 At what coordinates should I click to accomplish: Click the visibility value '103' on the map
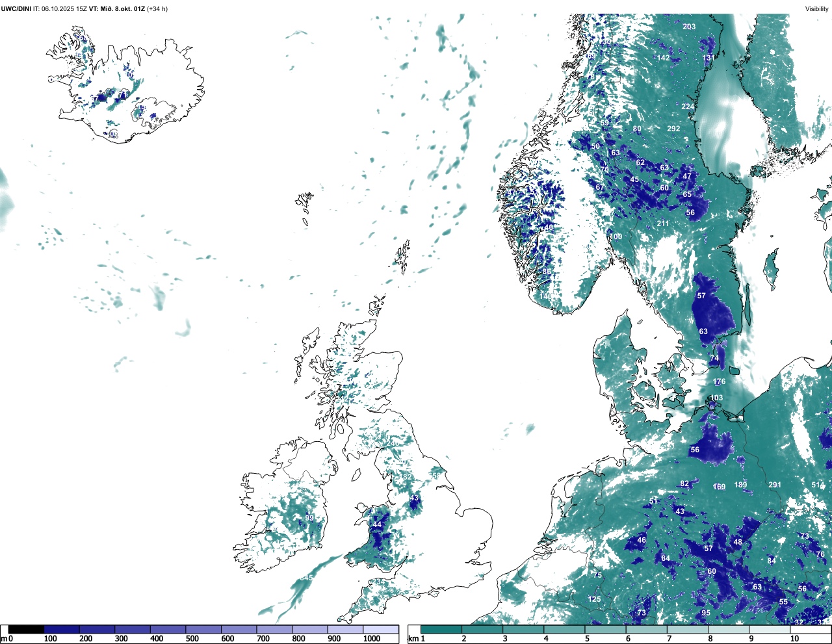[716, 398]
